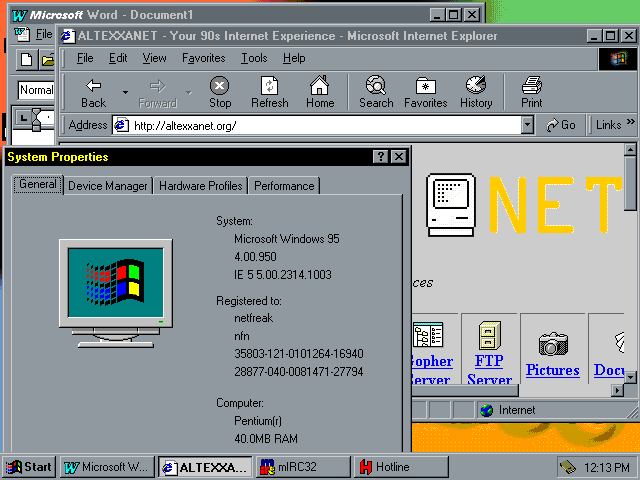640x480 pixels.
Task: Go to the Home page icon
Action: point(320,85)
